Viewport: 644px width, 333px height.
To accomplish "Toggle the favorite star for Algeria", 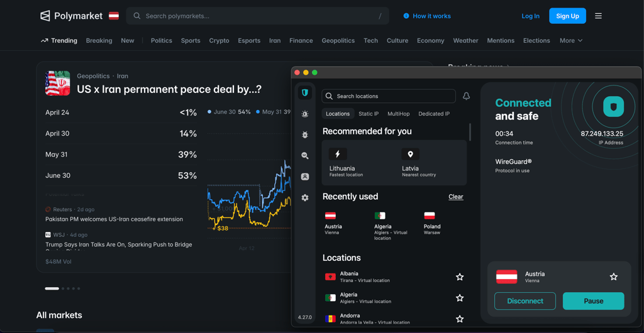I will [460, 298].
